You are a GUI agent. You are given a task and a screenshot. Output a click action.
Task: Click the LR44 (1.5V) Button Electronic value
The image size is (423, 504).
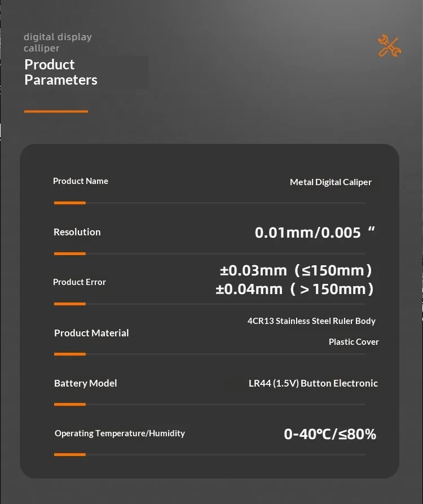(x=313, y=383)
